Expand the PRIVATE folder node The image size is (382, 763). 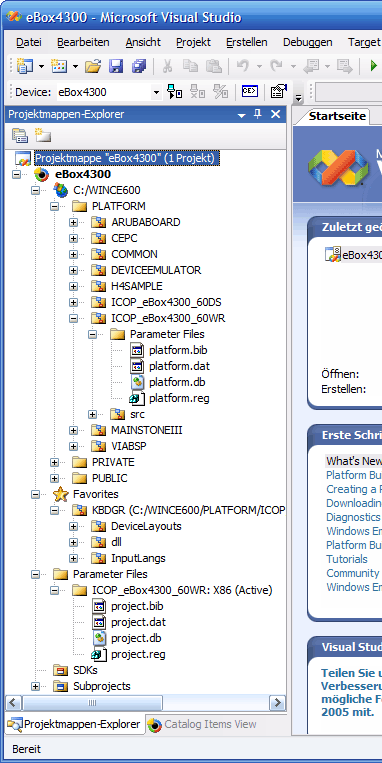coord(54,462)
